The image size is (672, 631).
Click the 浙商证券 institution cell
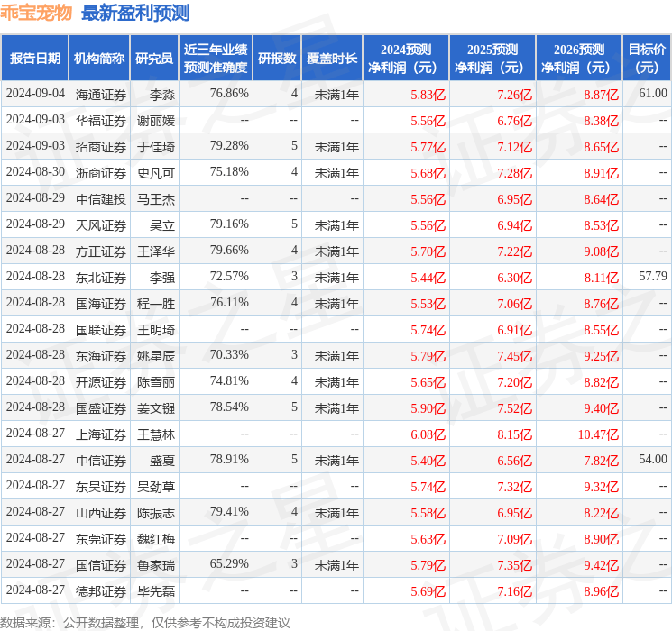tap(101, 173)
